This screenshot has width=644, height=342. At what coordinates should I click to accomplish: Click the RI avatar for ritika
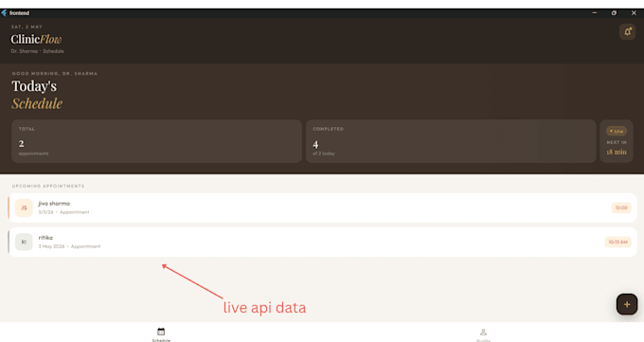click(24, 242)
